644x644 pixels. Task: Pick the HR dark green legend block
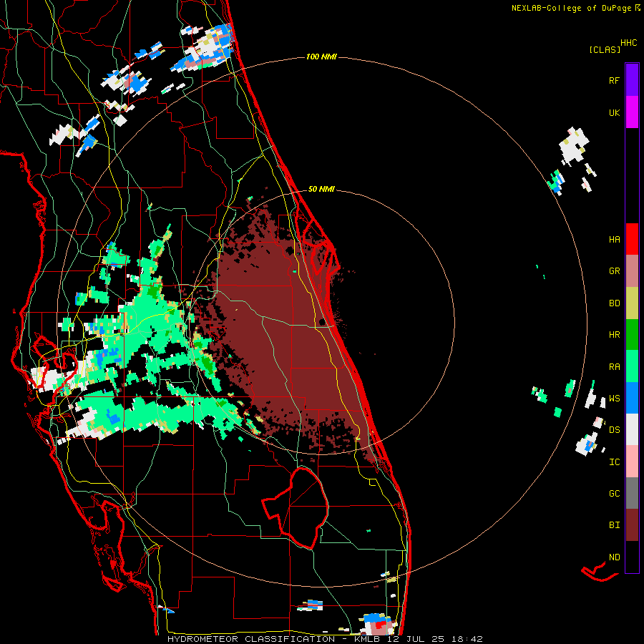click(x=632, y=334)
